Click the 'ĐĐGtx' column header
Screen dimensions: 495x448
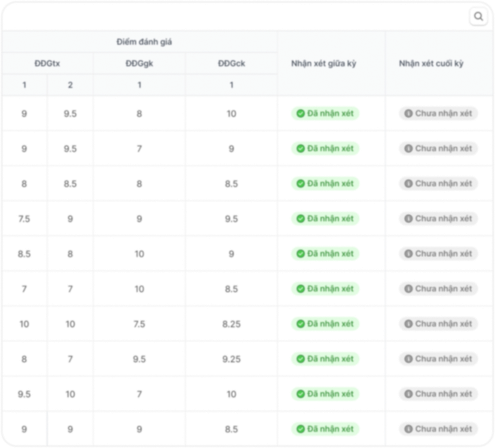[x=47, y=63]
